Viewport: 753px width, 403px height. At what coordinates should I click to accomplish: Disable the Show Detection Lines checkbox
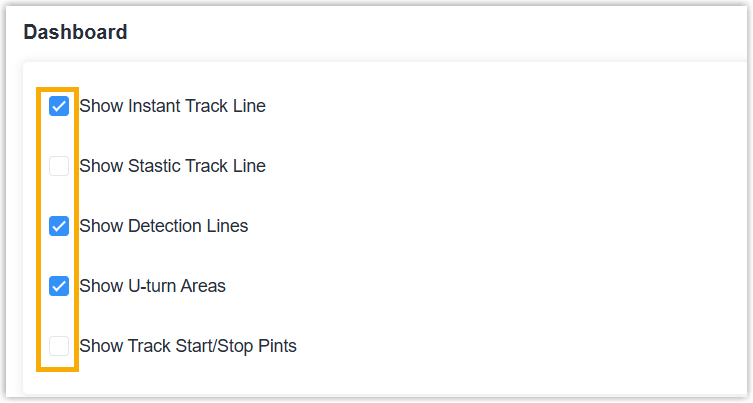pos(59,226)
